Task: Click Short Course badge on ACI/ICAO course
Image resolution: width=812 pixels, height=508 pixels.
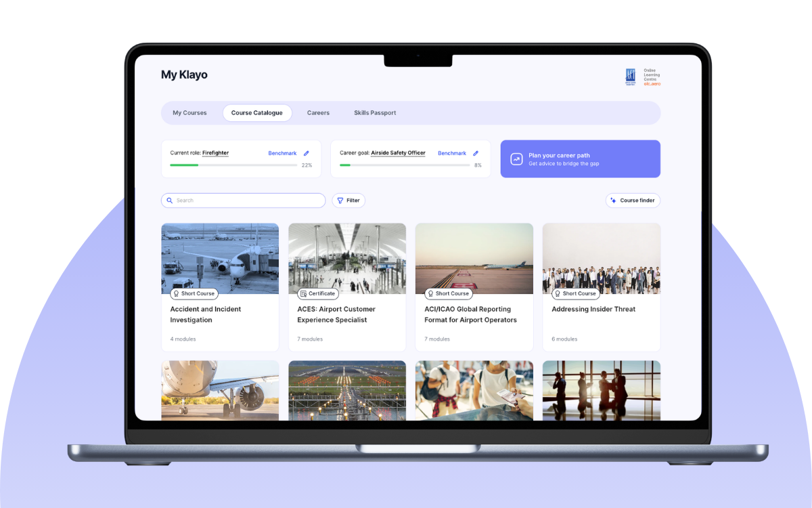Action: pyautogui.click(x=449, y=294)
